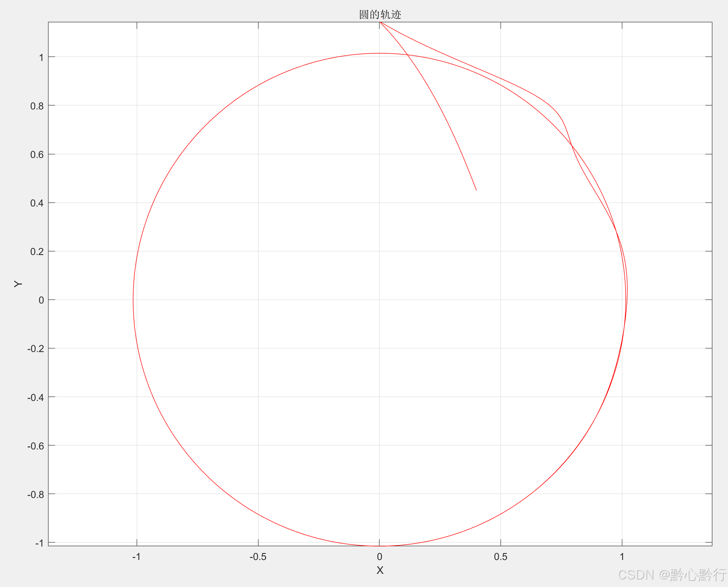Select the X axis label below the plot
This screenshot has height=587, width=728.
(x=380, y=570)
